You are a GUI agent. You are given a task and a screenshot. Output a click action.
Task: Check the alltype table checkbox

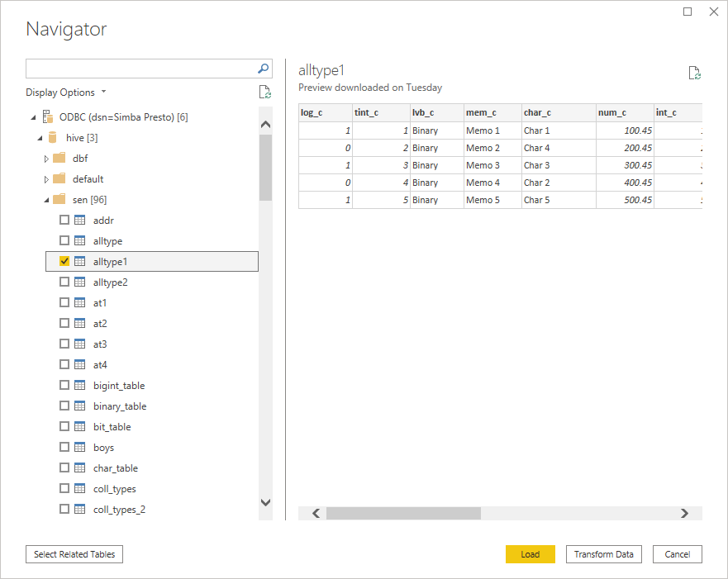pyautogui.click(x=64, y=240)
